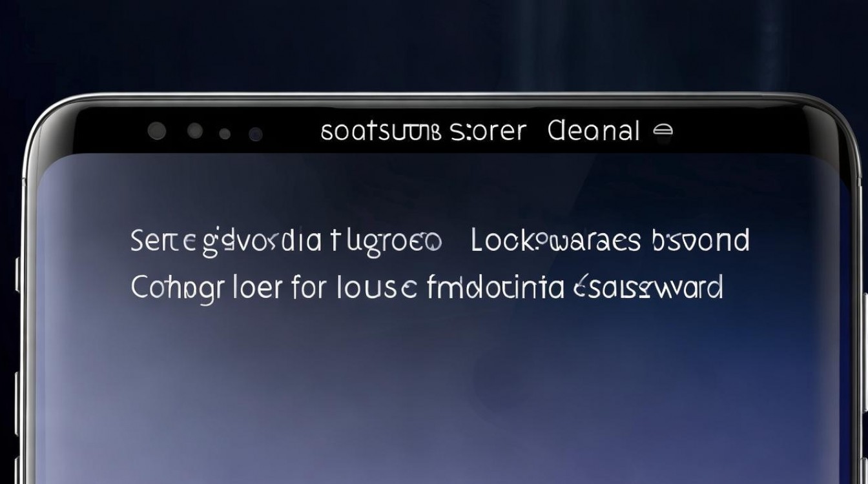Tap the small third sensor dot
Image resolution: width=868 pixels, height=484 pixels.
coord(225,134)
